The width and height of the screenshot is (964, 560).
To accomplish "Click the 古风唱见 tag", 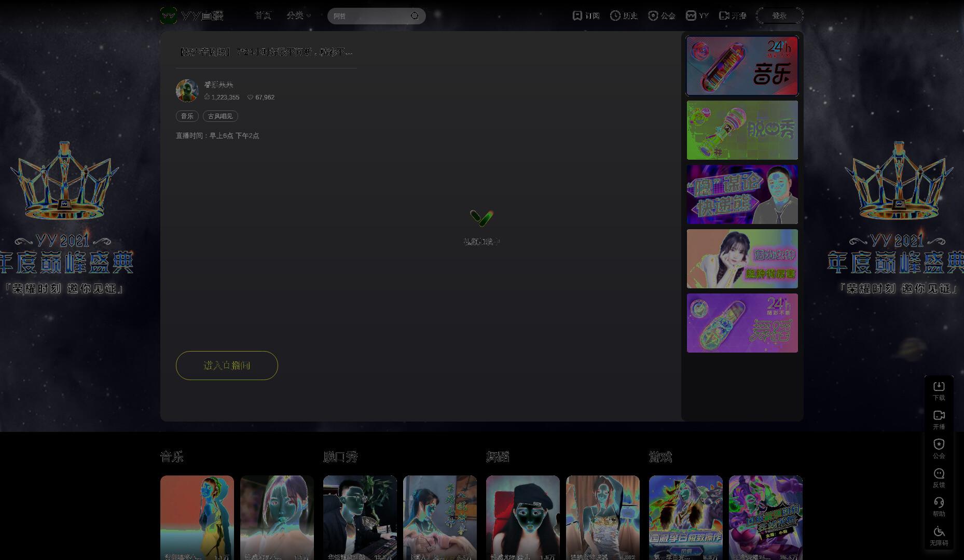I will (221, 116).
